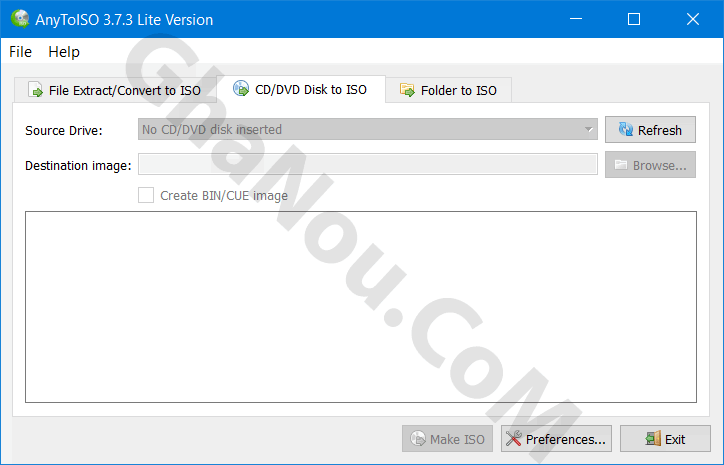724x465 pixels.
Task: Close the AnyToISO window
Action: click(693, 19)
